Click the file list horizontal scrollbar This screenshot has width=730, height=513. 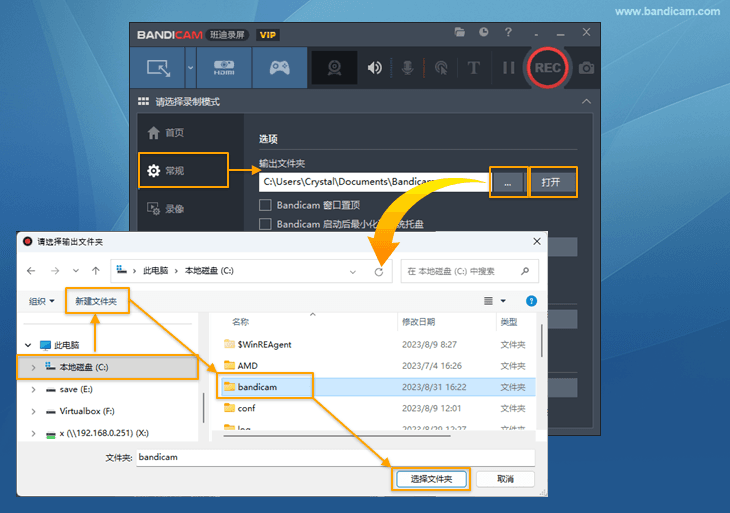(x=337, y=436)
